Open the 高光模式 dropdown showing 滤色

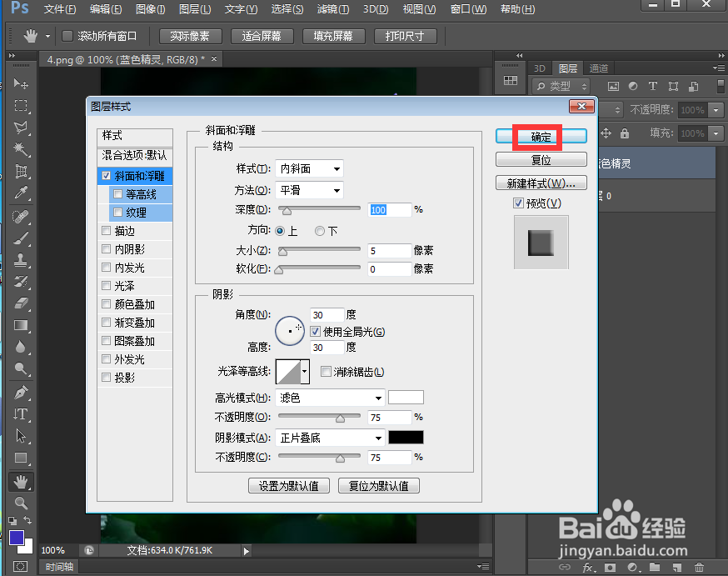coord(330,398)
